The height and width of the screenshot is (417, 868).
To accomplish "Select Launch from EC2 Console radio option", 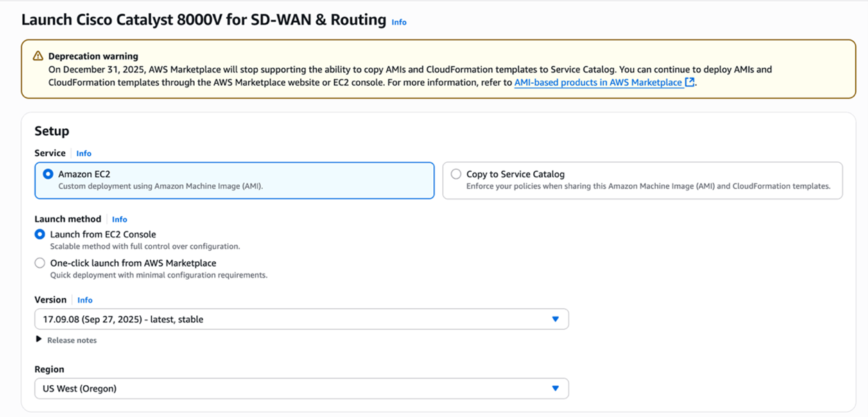I will 40,235.
